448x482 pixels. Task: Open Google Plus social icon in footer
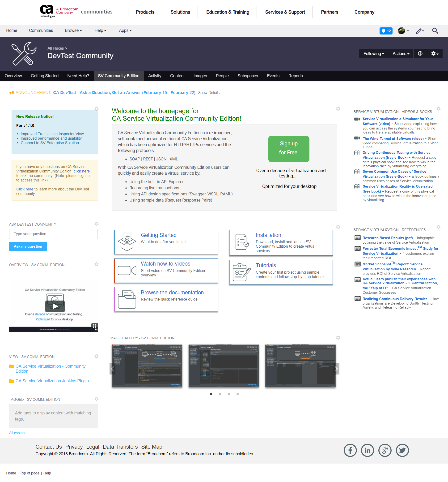point(385,450)
